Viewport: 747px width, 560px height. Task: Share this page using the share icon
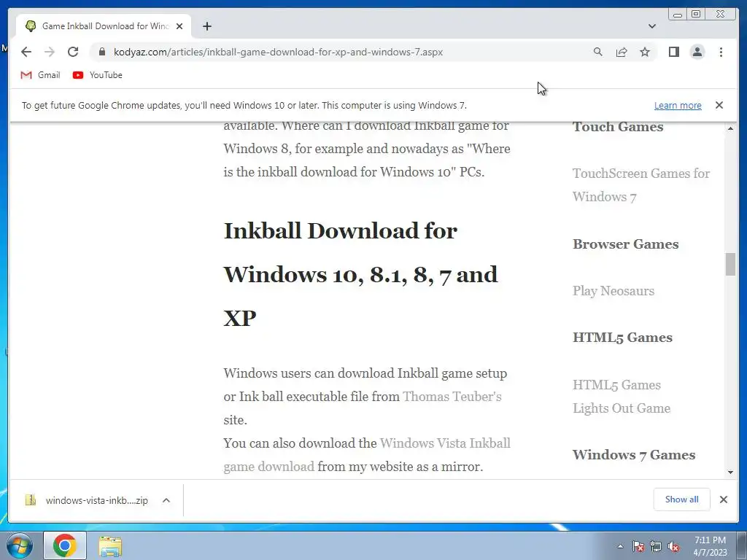point(622,52)
